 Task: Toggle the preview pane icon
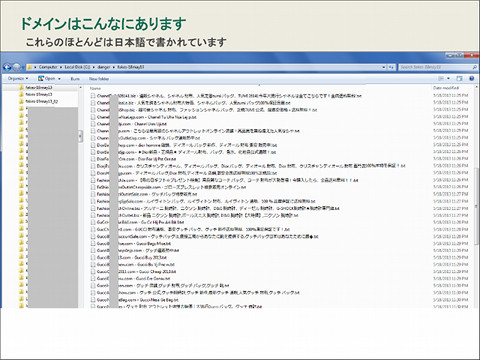459,79
